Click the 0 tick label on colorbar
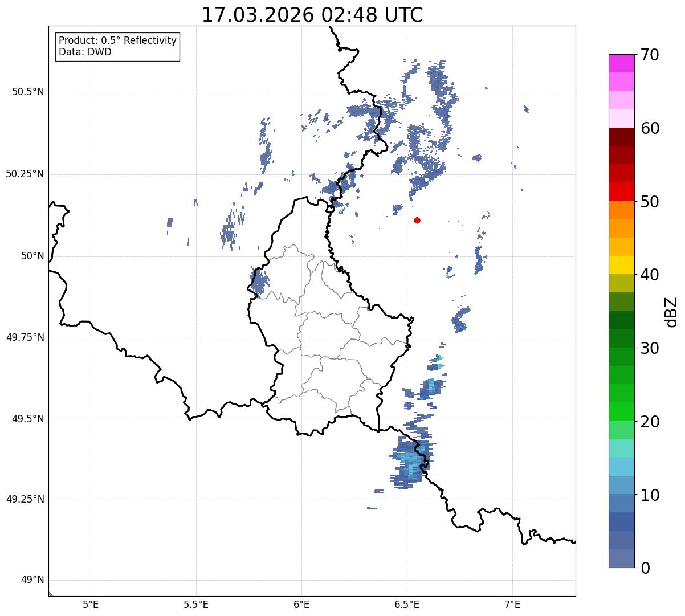Image resolution: width=685 pixels, height=616 pixels. (645, 568)
